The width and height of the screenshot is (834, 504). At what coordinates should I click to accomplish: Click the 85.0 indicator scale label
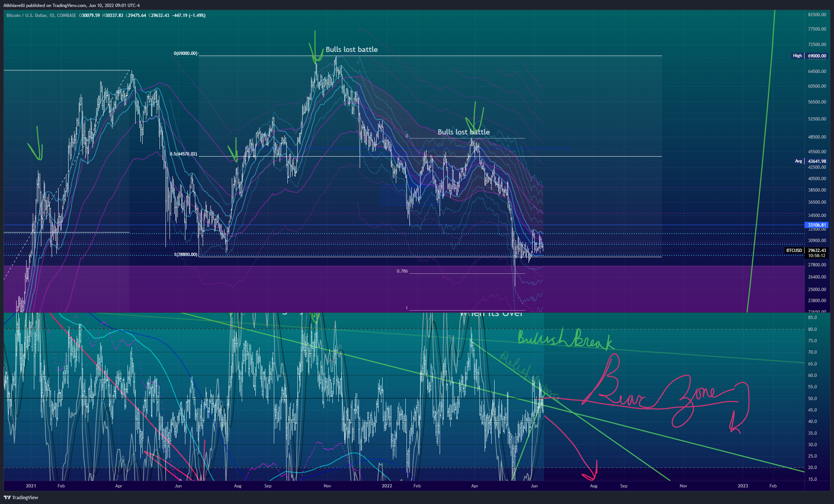click(812, 318)
